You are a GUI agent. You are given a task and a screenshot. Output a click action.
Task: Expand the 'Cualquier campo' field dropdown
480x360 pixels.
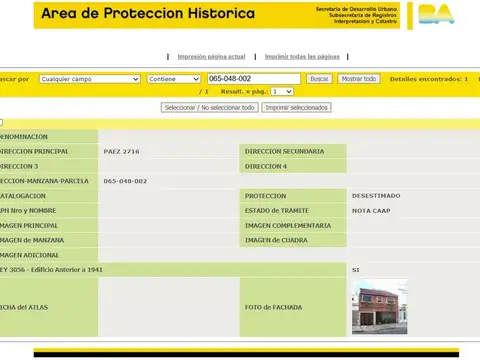tap(90, 79)
